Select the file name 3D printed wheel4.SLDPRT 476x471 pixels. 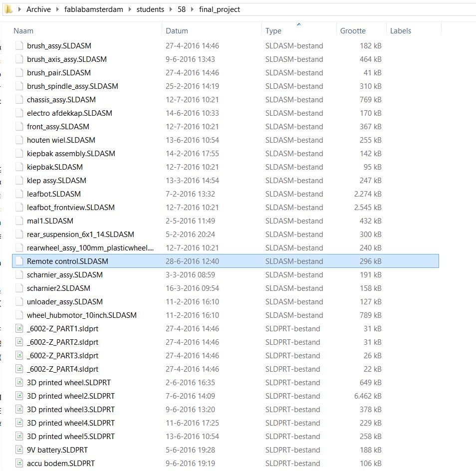pyautogui.click(x=71, y=423)
